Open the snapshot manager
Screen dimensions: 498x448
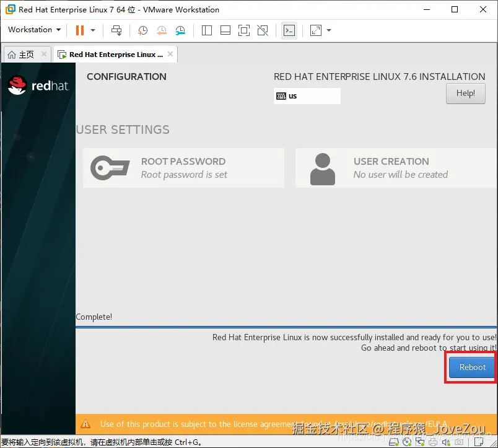click(180, 30)
